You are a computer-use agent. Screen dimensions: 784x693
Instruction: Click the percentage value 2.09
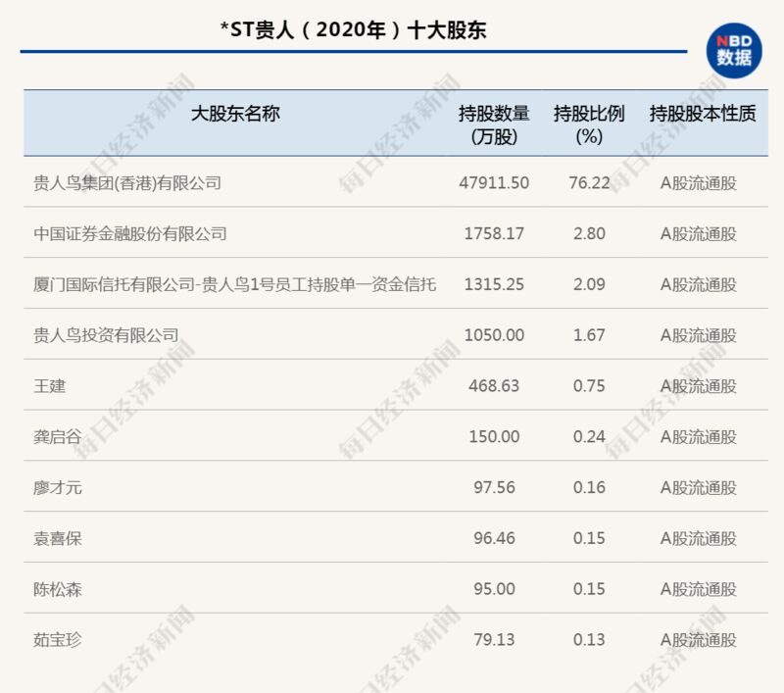589,284
